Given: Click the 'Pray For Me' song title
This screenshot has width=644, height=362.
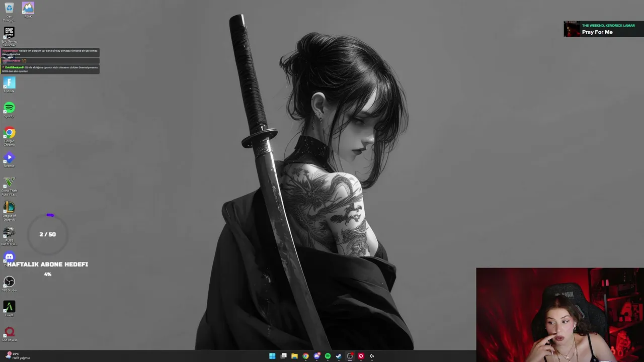Looking at the screenshot, I should click(597, 32).
